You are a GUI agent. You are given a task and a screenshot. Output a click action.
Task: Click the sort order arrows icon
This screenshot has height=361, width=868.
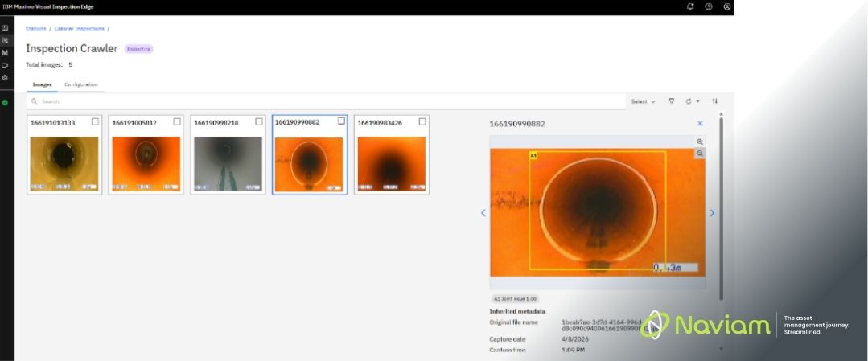(714, 101)
